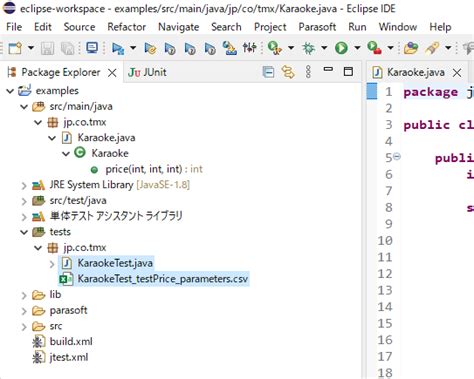Open the Run menu
This screenshot has width=474, height=379.
(x=357, y=27)
